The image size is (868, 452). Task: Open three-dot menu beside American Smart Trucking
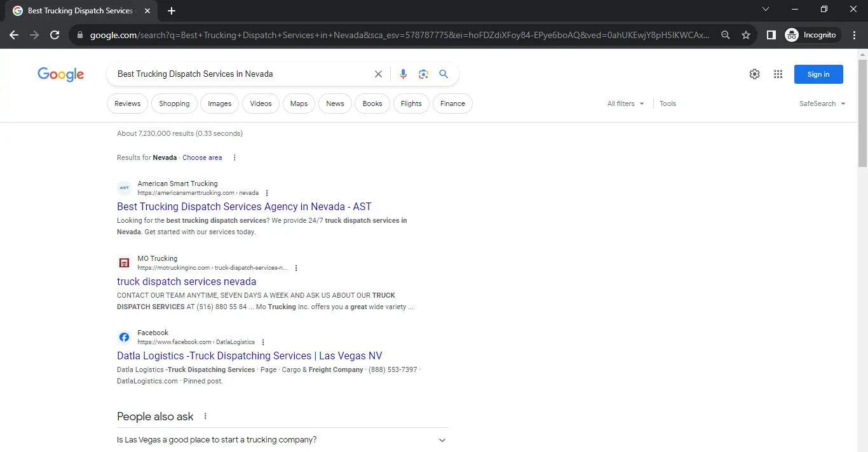click(x=267, y=193)
